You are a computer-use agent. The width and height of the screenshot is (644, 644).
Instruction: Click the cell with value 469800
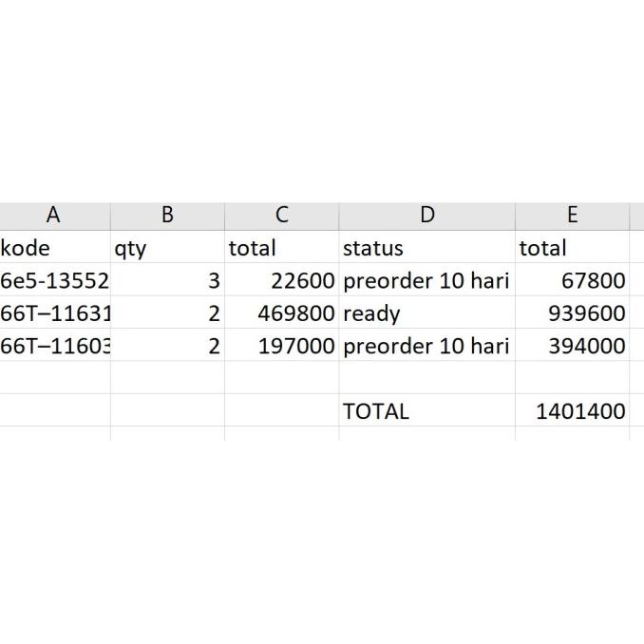point(281,313)
